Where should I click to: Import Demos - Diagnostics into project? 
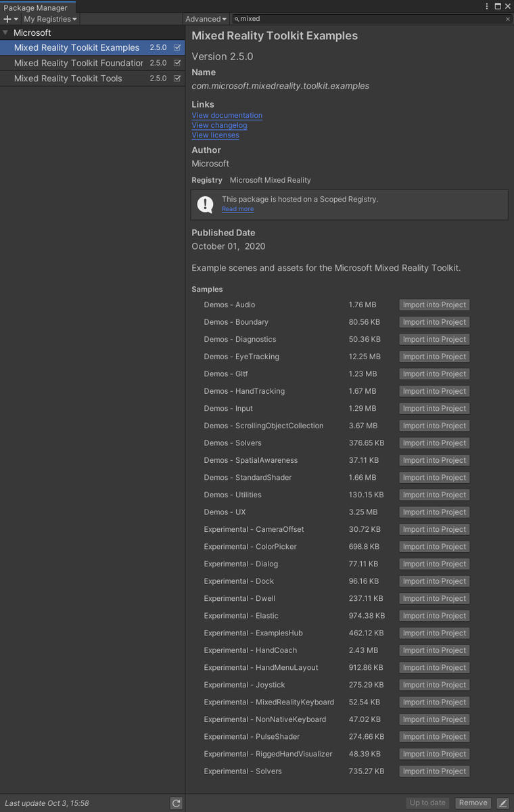(x=434, y=340)
